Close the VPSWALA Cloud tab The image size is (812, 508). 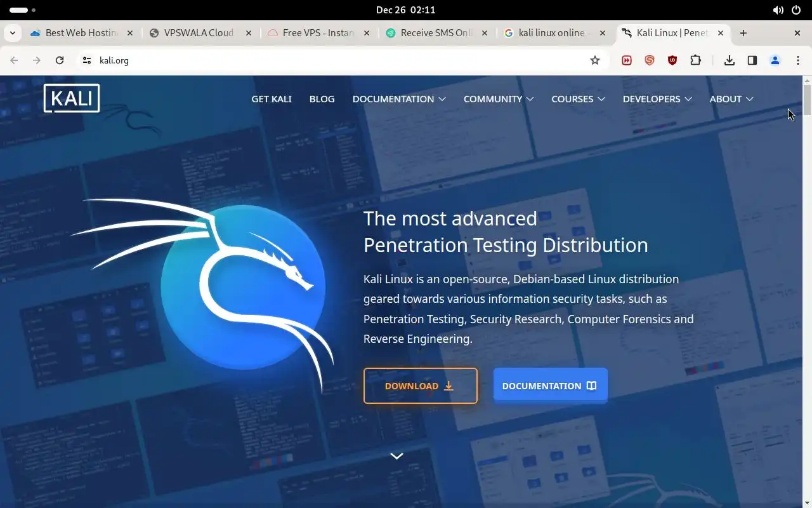248,33
